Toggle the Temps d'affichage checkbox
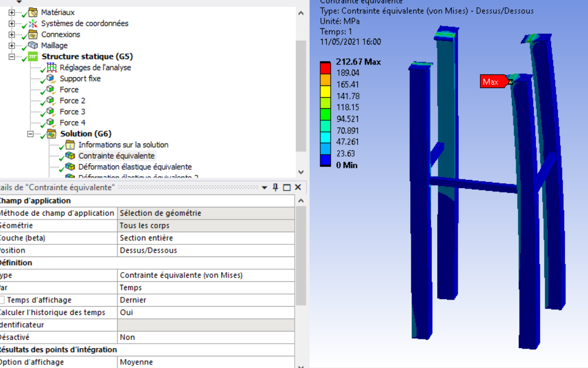This screenshot has height=368, width=588. 2,300
